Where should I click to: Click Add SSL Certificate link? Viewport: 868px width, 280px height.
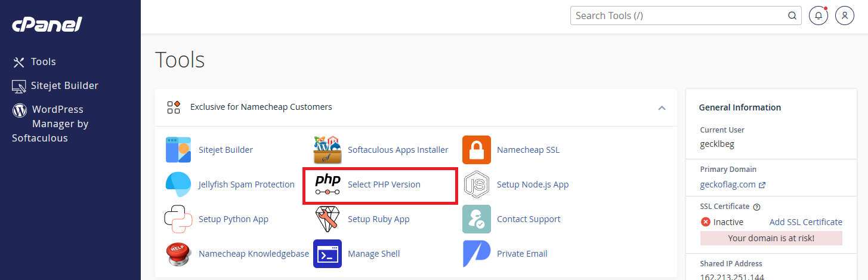tap(806, 222)
